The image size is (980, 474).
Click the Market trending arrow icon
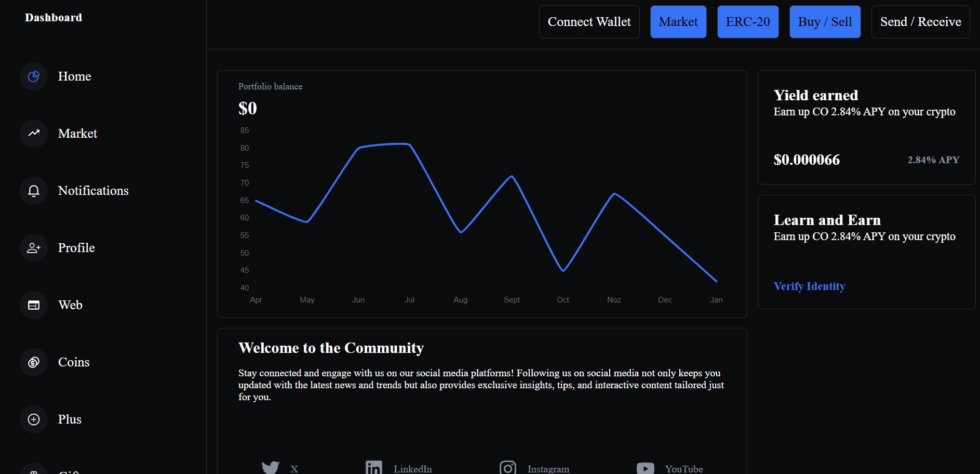(33, 133)
